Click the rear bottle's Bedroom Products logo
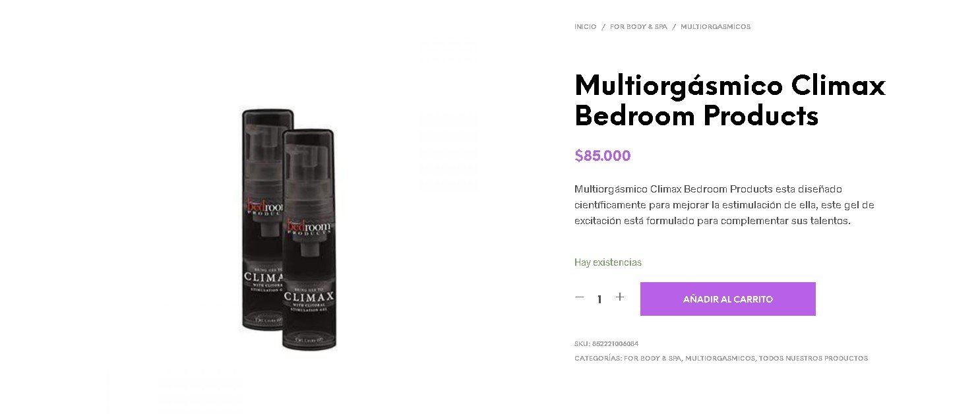The height and width of the screenshot is (414, 980). click(262, 208)
